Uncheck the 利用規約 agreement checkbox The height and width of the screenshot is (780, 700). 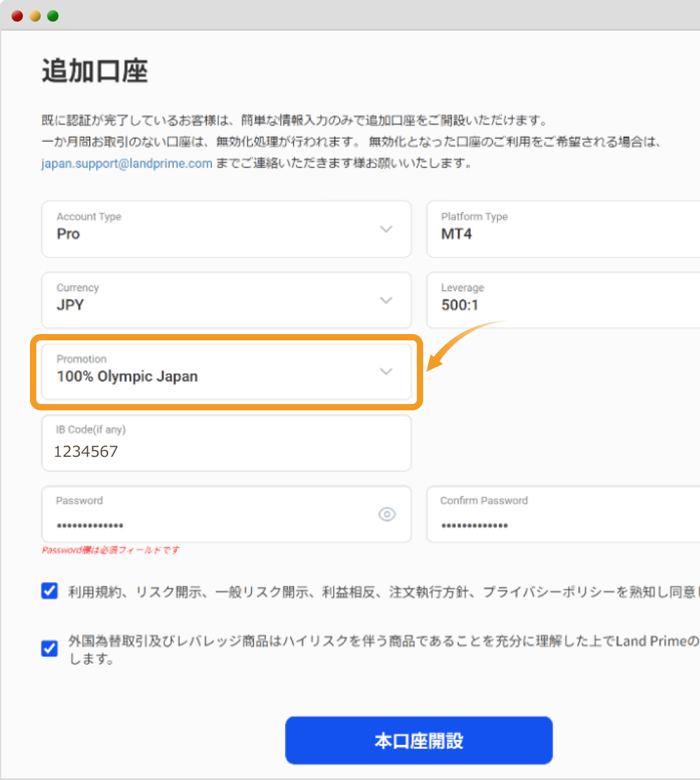pyautogui.click(x=50, y=591)
